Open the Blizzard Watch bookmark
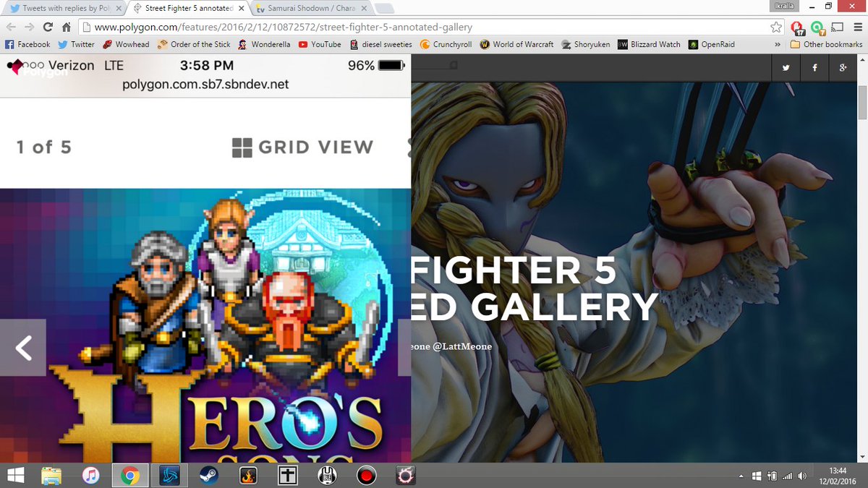Image resolution: width=868 pixels, height=488 pixels. point(649,44)
